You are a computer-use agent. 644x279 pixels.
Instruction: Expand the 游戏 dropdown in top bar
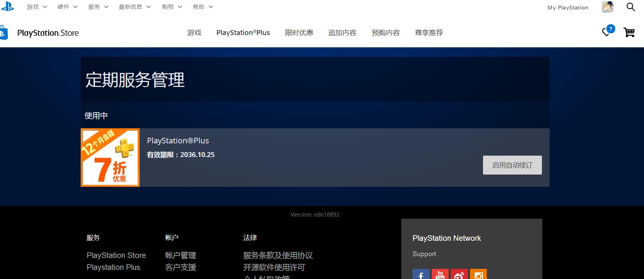(x=37, y=7)
